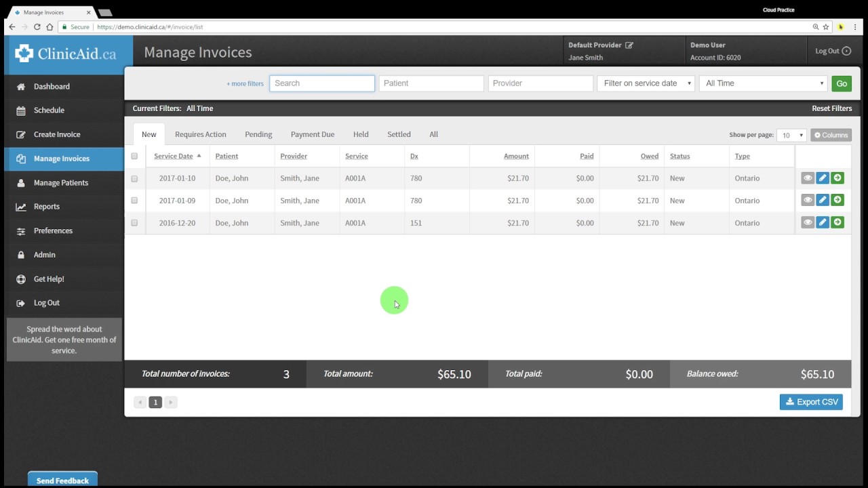This screenshot has width=868, height=488.
Task: Submit invoice dated 2017-01-10 green arrow
Action: point(837,178)
